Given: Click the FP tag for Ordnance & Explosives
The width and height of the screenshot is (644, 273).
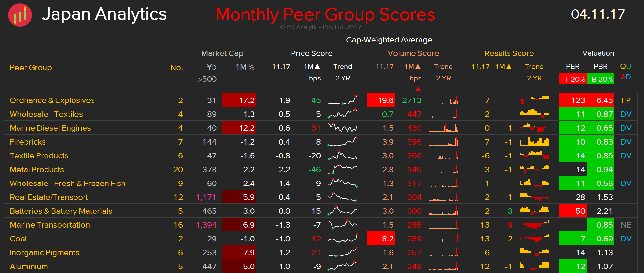Looking at the screenshot, I should (x=626, y=100).
